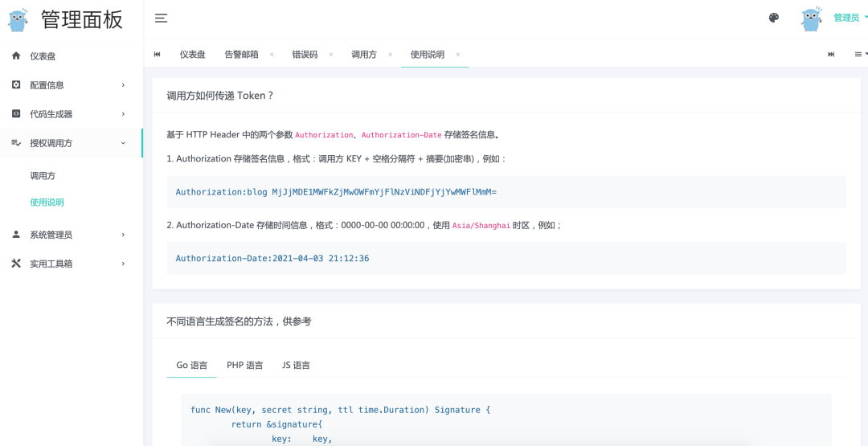The width and height of the screenshot is (868, 446).
Task: Close the 使用说明 tab
Action: click(x=458, y=55)
